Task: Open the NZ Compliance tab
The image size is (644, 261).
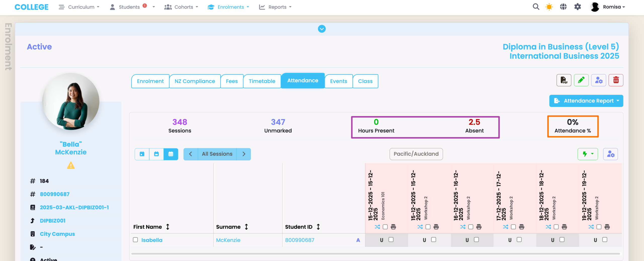Action: (195, 81)
